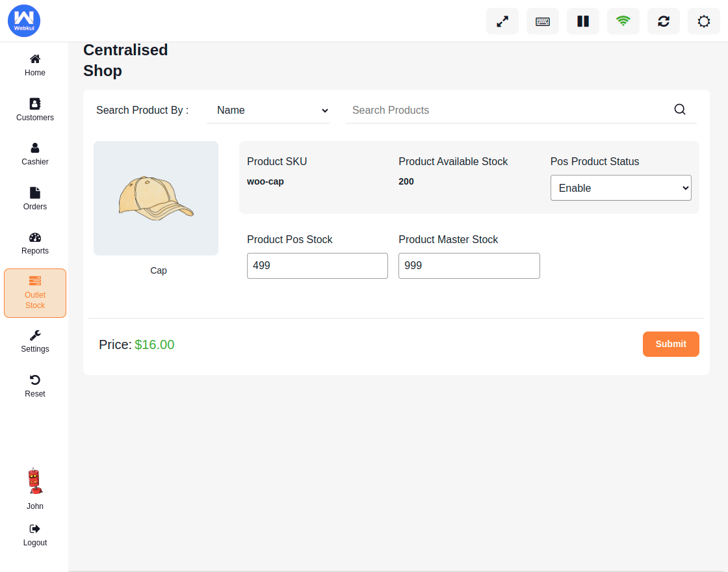Open Settings with wrench icon
The height and width of the screenshot is (572, 728).
[35, 341]
